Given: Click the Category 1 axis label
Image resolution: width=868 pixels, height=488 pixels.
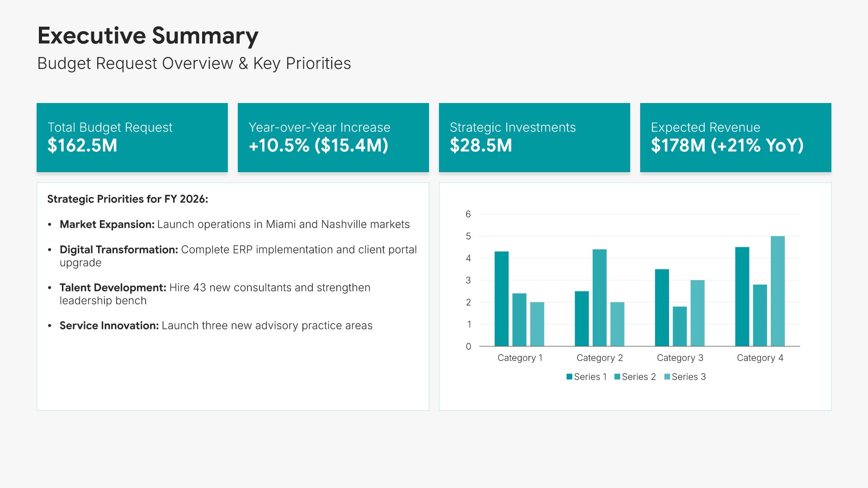Looking at the screenshot, I should (520, 358).
